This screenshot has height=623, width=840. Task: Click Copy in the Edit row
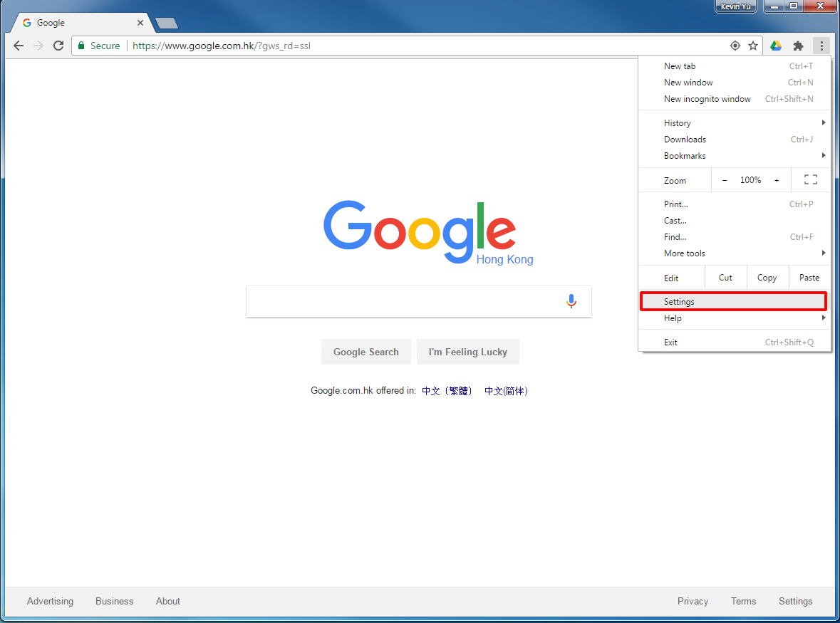767,277
